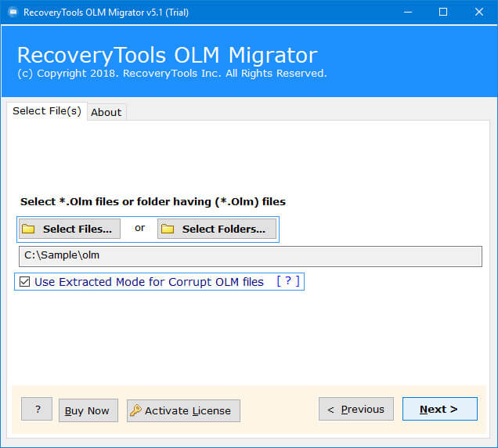Switch to the About tab

106,112
